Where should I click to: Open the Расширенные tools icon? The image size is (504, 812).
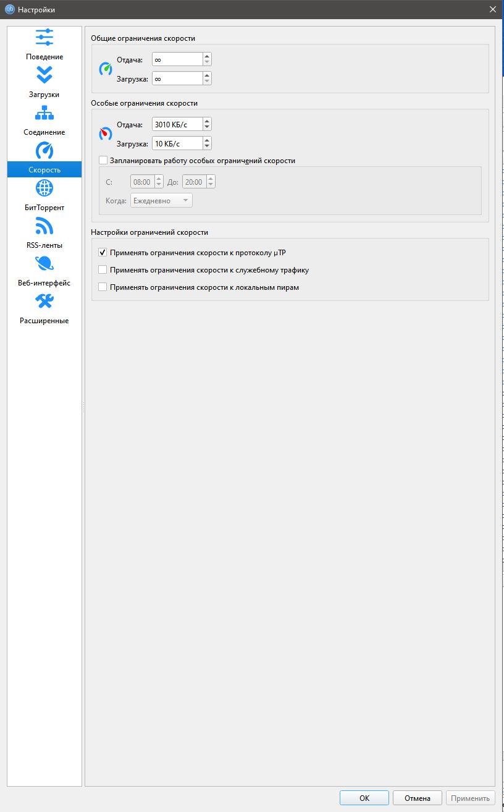44,302
